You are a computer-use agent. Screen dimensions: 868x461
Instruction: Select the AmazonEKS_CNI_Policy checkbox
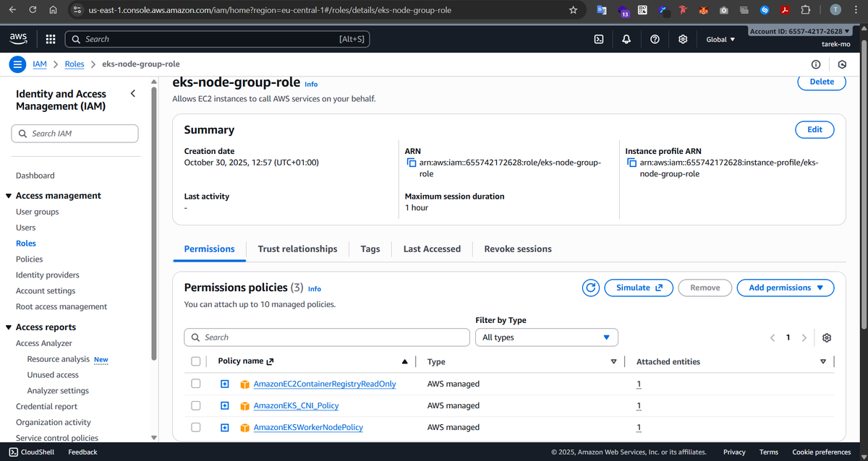tap(195, 405)
